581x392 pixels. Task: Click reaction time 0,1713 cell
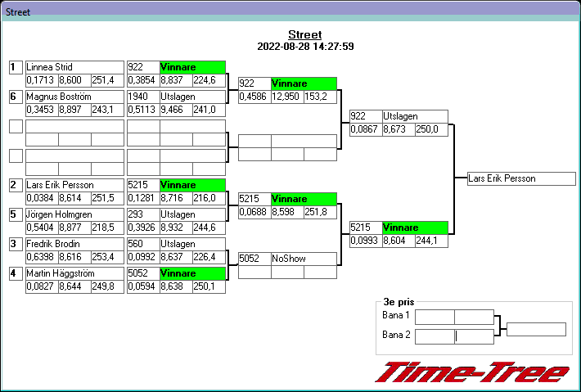coord(42,80)
